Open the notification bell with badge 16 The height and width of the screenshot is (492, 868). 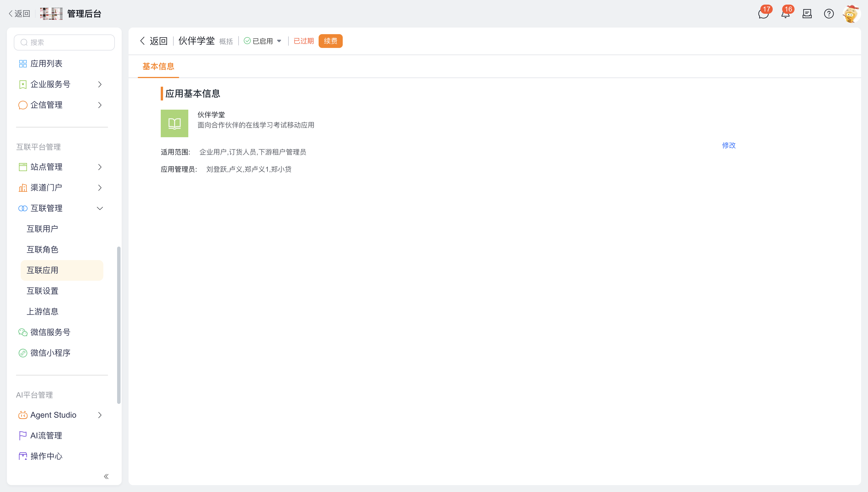785,14
